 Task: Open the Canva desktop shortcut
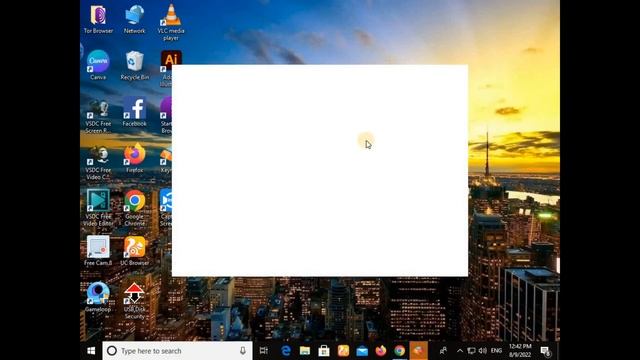click(98, 65)
